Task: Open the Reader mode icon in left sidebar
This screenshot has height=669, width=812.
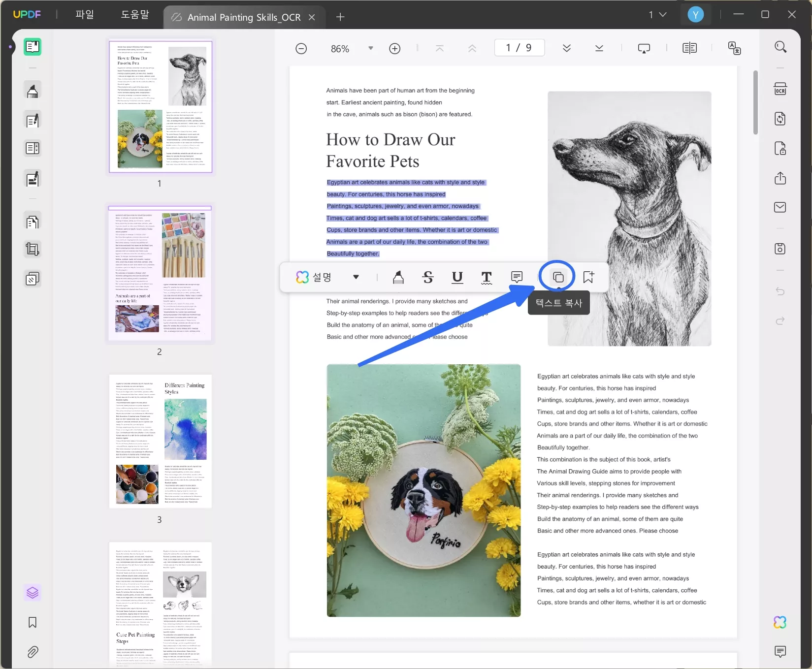Action: (32, 47)
